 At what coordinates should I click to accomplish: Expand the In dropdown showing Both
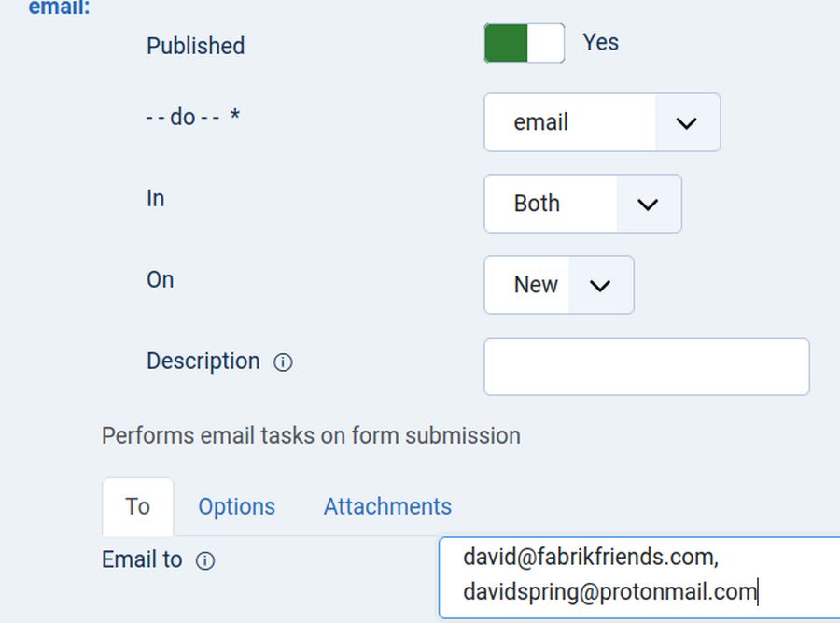581,204
